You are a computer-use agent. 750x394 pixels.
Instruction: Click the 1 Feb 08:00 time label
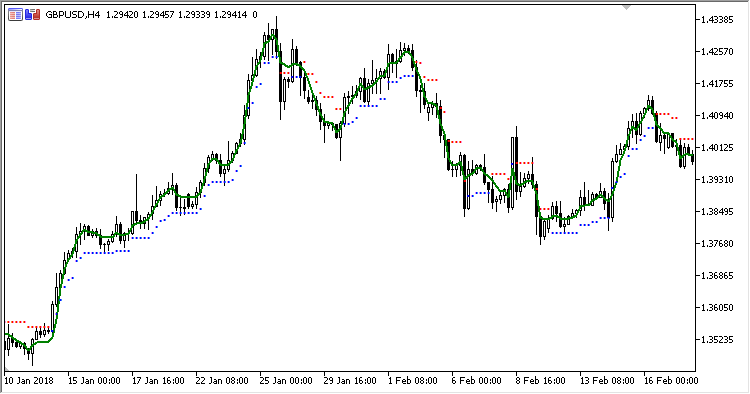(x=413, y=381)
